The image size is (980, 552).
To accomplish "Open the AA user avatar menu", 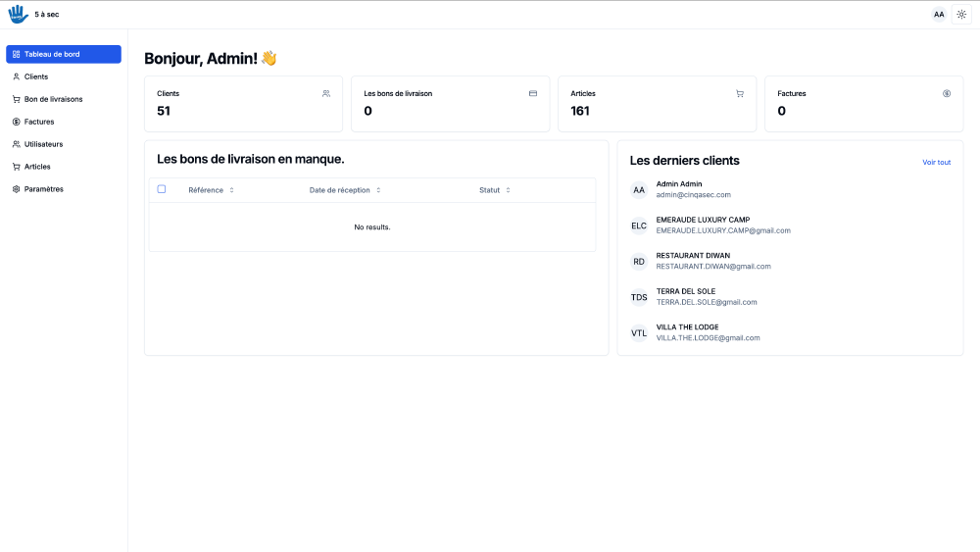I will coord(939,15).
